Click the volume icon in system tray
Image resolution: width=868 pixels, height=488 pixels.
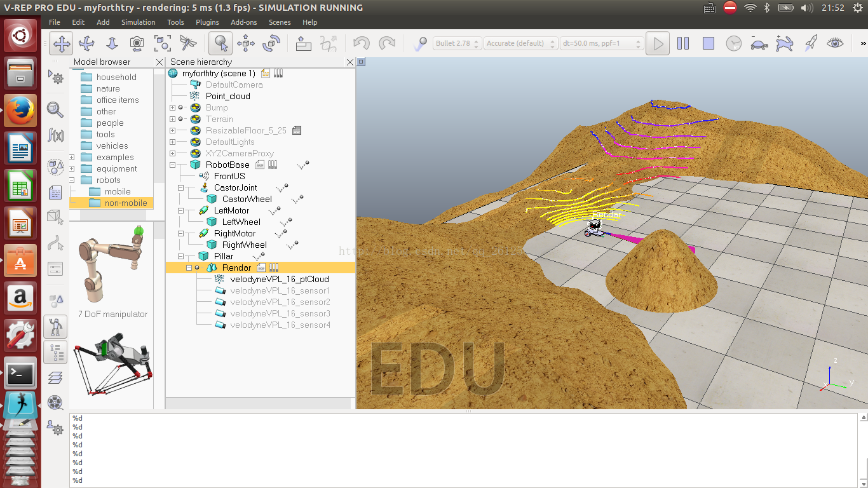[x=807, y=8]
